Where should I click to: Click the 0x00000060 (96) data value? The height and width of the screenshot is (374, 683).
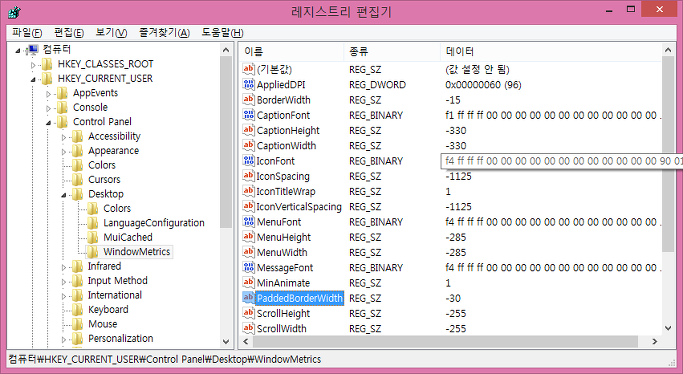coord(483,84)
